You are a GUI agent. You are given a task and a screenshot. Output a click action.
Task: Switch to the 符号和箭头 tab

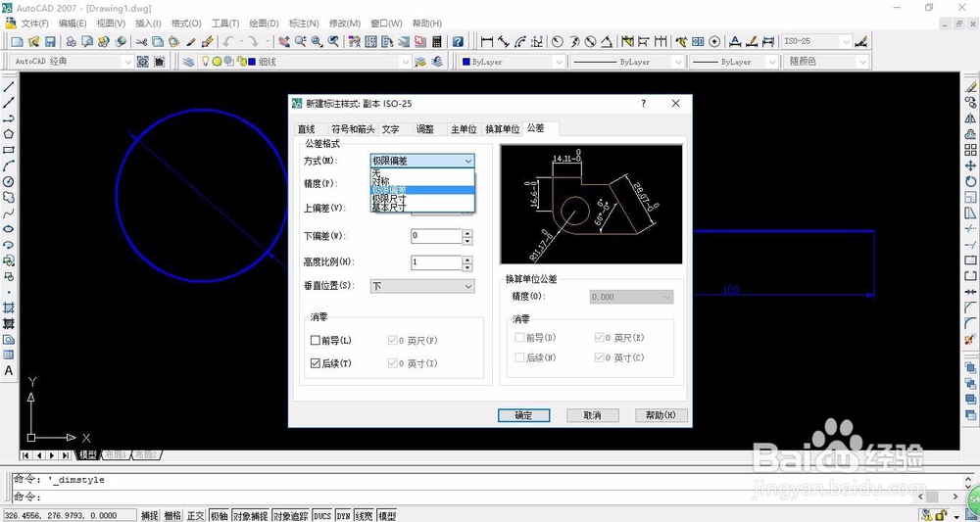[x=353, y=129]
